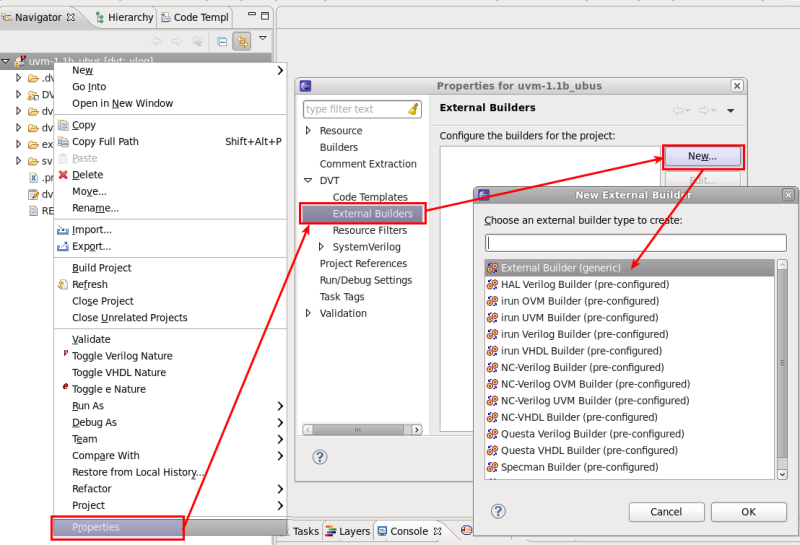Click the Questa Verilog Builder icon
This screenshot has width=800, height=545.
491,434
